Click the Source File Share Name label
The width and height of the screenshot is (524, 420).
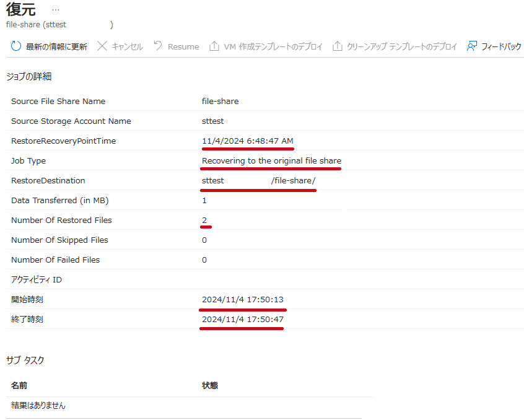pos(58,101)
